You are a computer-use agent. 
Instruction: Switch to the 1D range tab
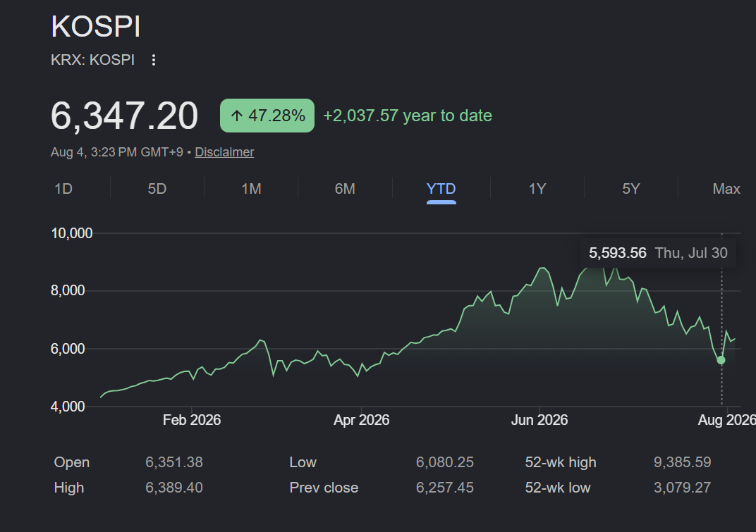(x=63, y=188)
